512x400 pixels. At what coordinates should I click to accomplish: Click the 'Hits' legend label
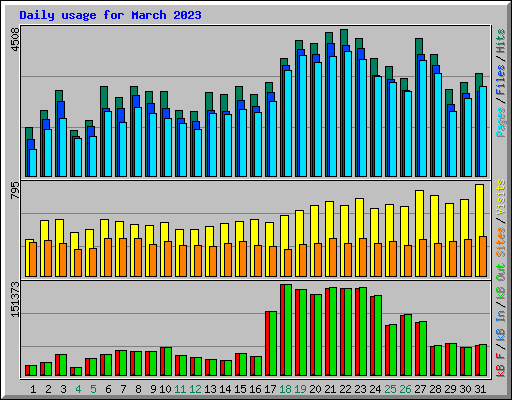501,41
